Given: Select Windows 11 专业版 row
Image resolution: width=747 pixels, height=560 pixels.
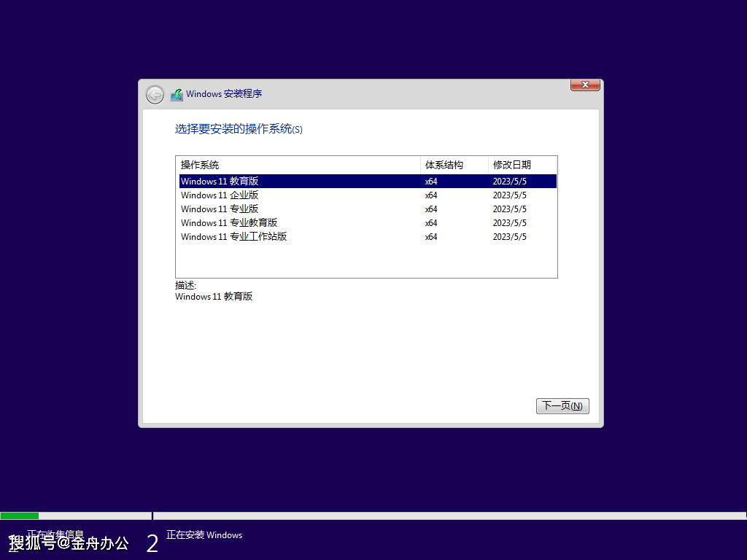Looking at the screenshot, I should 368,209.
